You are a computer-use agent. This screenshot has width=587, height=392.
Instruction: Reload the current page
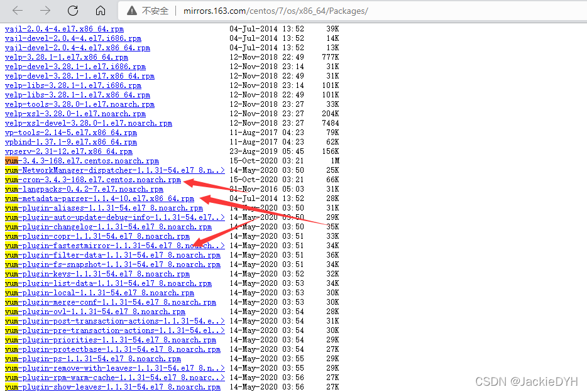[73, 11]
